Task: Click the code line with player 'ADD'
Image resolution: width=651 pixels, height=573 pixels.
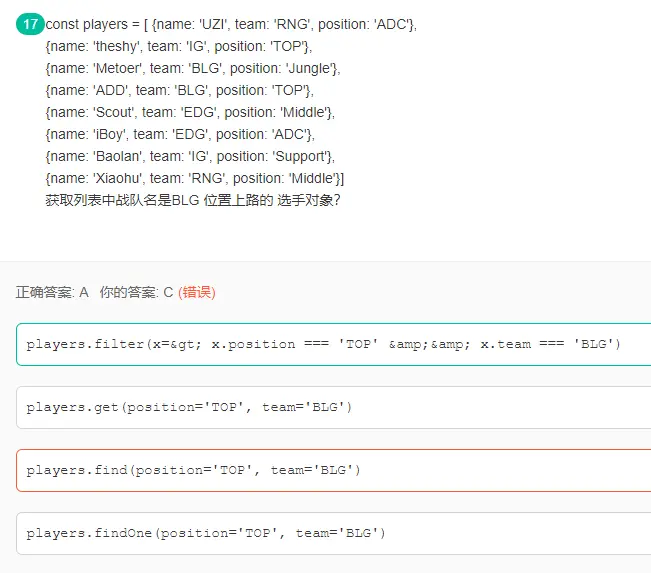Action: pos(179,91)
